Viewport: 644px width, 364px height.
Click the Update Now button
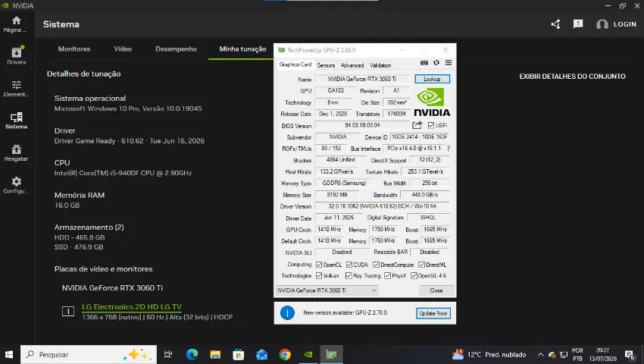click(433, 313)
